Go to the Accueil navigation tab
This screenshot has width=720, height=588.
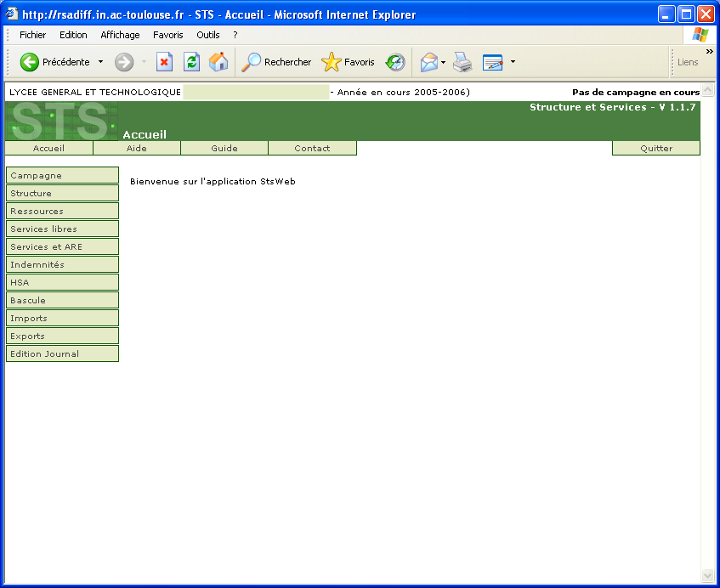pos(48,148)
